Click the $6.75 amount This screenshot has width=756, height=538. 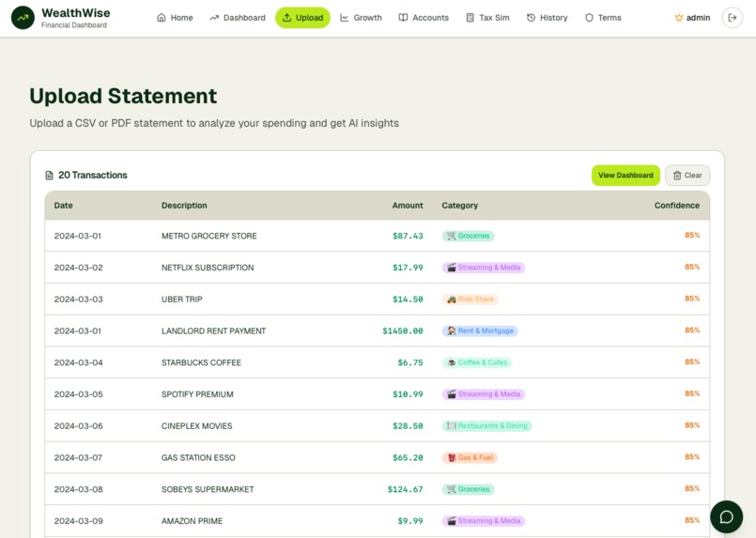(x=410, y=362)
